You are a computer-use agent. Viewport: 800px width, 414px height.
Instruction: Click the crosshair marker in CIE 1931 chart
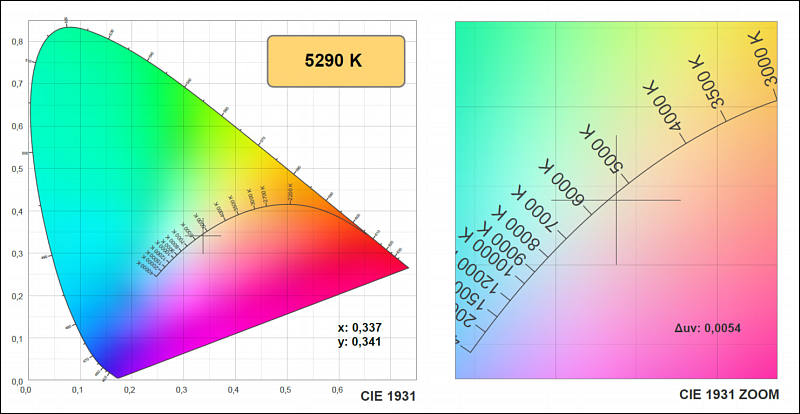click(x=203, y=236)
